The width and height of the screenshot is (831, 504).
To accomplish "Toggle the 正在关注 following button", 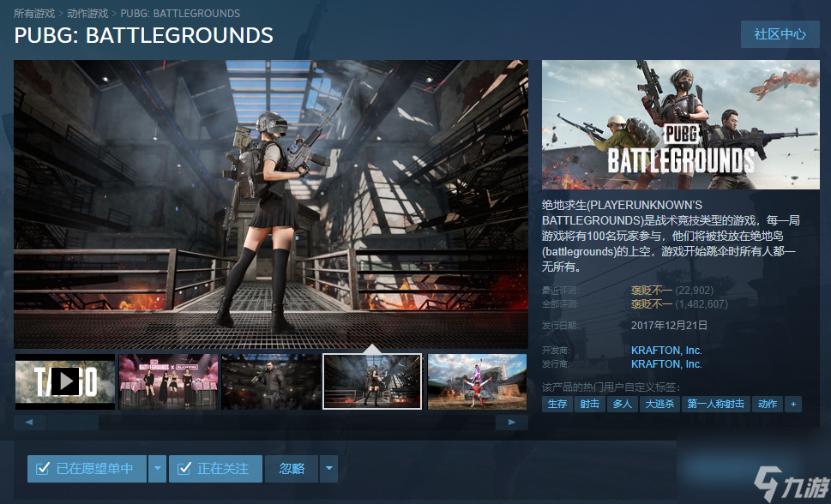I will tap(215, 469).
